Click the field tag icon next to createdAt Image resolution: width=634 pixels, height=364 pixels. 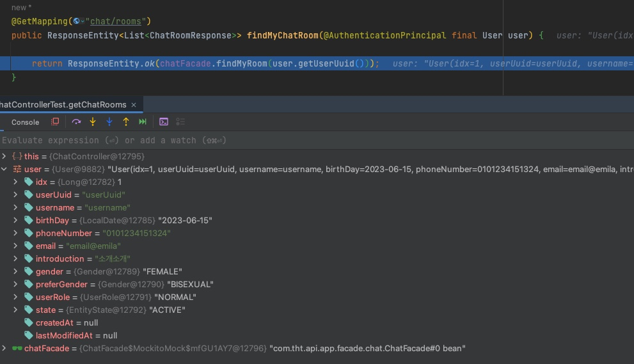click(28, 323)
